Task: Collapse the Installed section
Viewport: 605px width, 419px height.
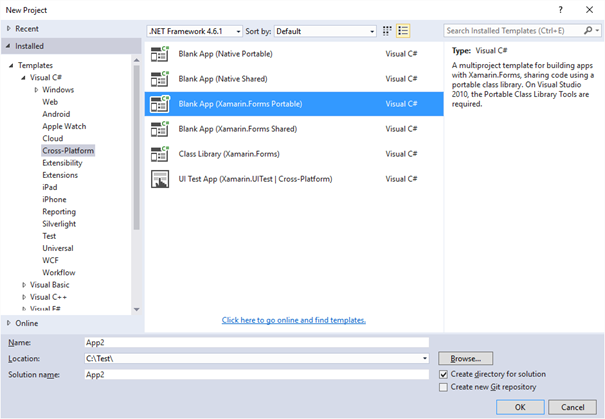Action: pyautogui.click(x=8, y=46)
